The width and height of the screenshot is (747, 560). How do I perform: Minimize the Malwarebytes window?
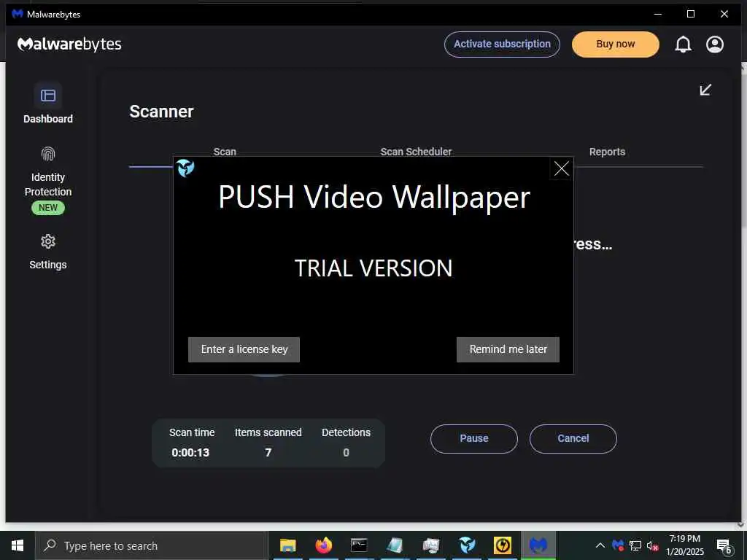coord(658,15)
